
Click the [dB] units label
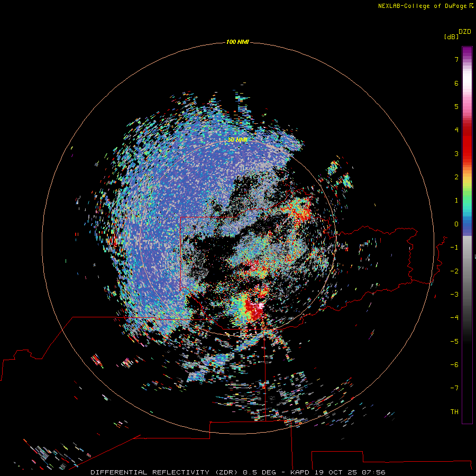coord(452,37)
